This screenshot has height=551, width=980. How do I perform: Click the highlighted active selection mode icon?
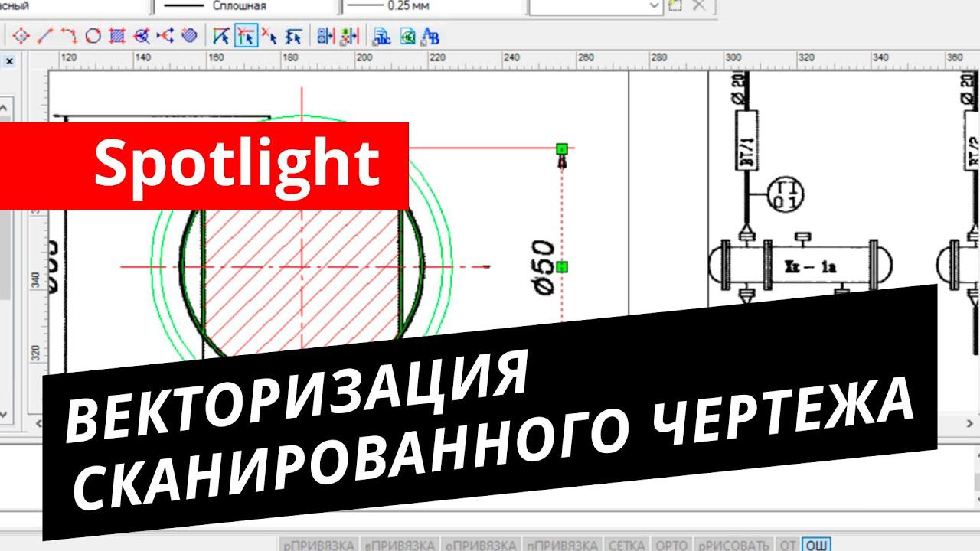tap(245, 35)
